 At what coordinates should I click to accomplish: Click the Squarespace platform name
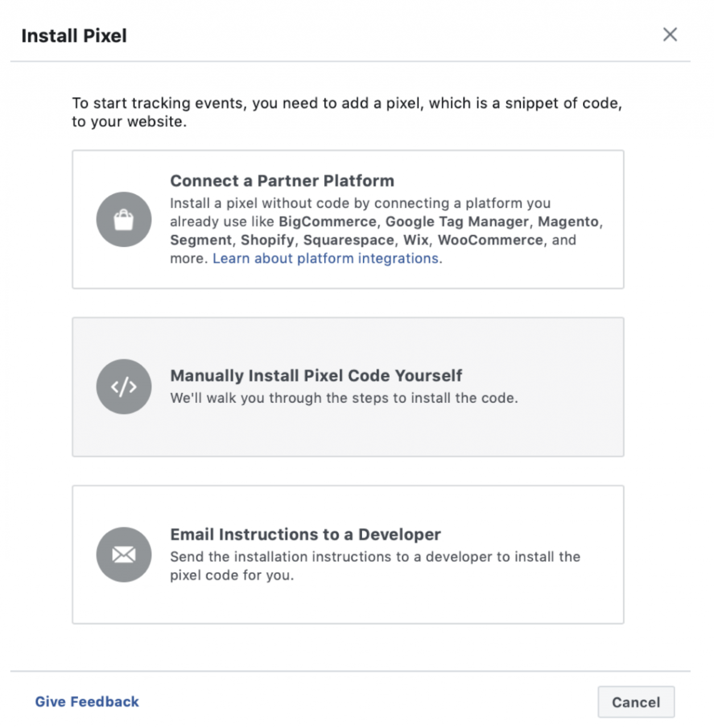pyautogui.click(x=349, y=240)
